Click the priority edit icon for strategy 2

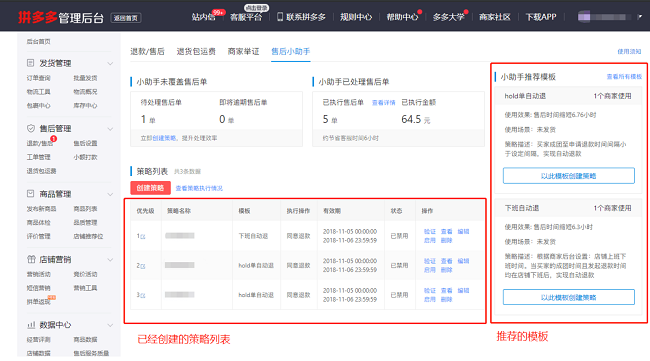(x=143, y=266)
